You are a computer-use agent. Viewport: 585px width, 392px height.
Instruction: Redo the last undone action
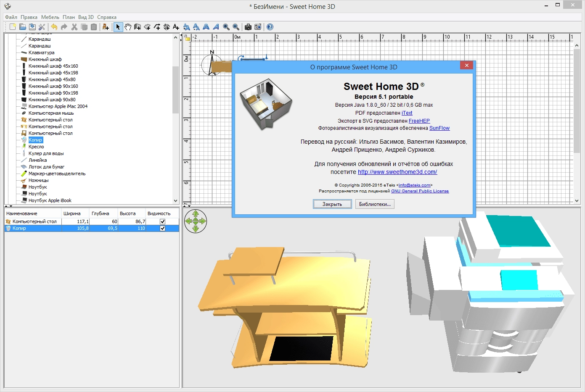64,27
